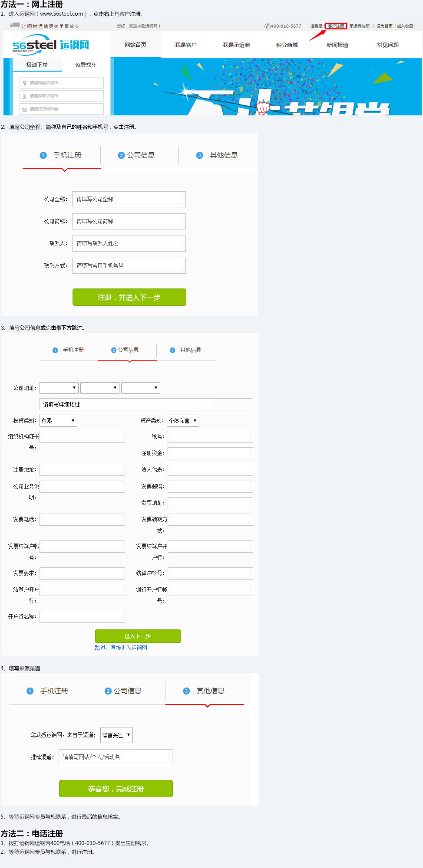Click 设为首页 in the top bar
423x868 pixels.
[384, 26]
